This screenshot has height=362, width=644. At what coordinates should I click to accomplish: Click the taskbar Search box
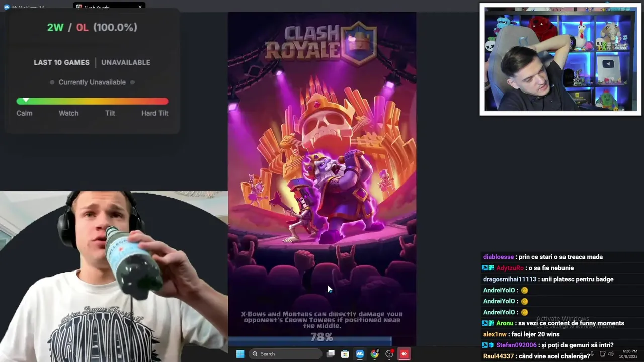285,354
